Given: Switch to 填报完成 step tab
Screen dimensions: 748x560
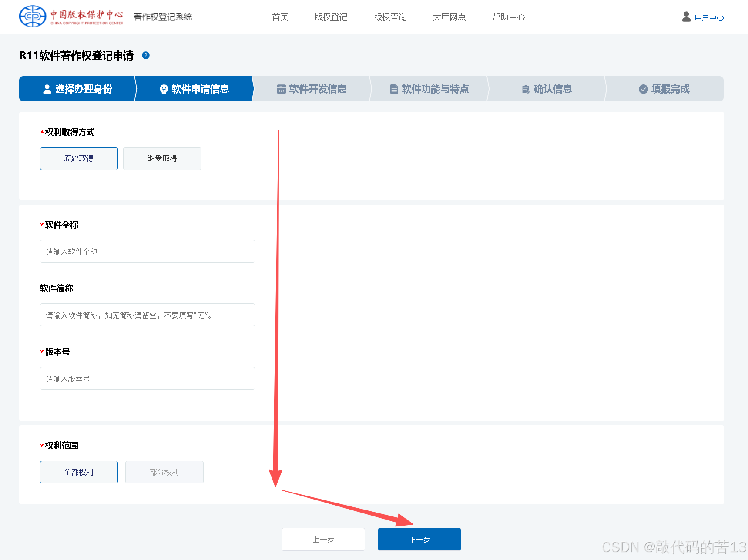Looking at the screenshot, I should pos(664,89).
